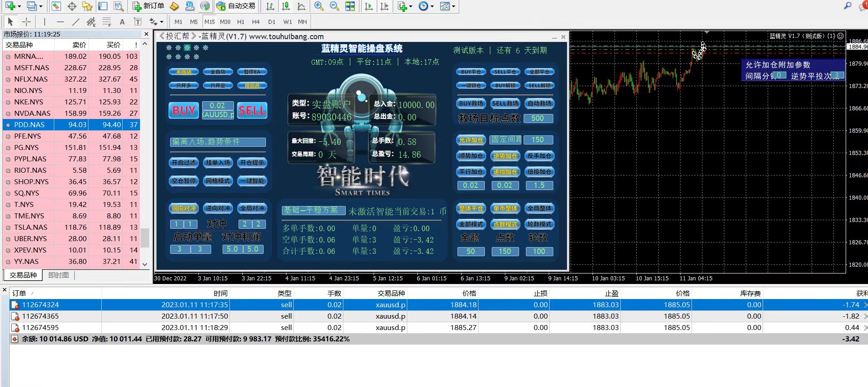Select order 112674595 row
Viewport: 868px width, 387px height.
[438, 327]
